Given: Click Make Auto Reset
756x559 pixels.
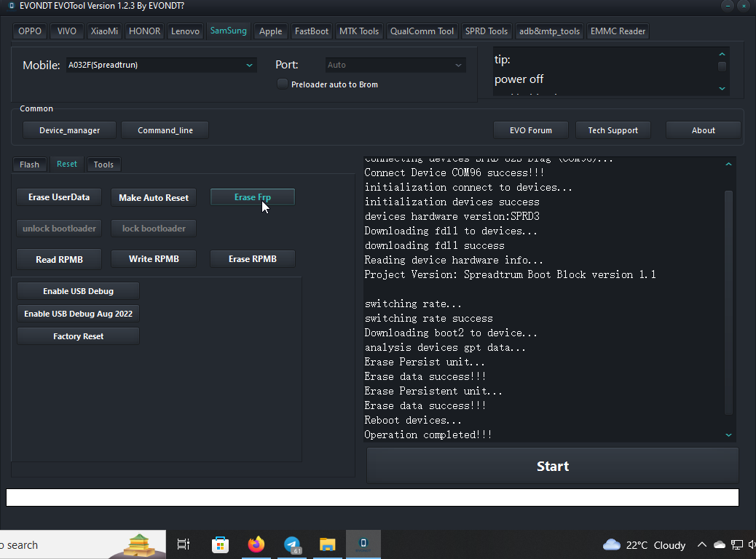Looking at the screenshot, I should pyautogui.click(x=154, y=197).
